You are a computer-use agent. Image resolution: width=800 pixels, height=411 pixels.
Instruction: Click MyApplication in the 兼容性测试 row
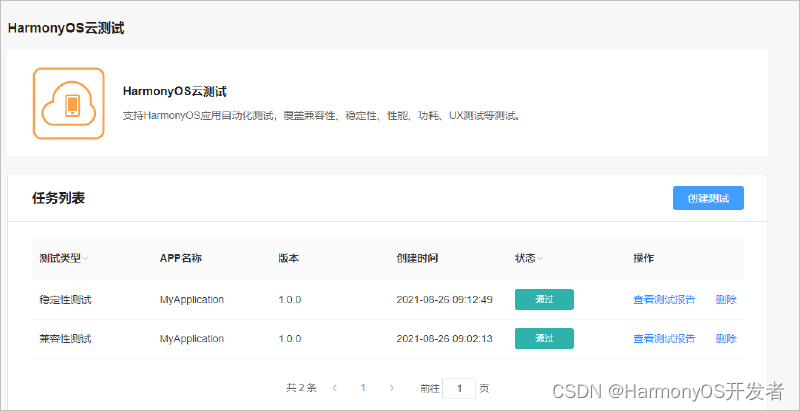(192, 339)
